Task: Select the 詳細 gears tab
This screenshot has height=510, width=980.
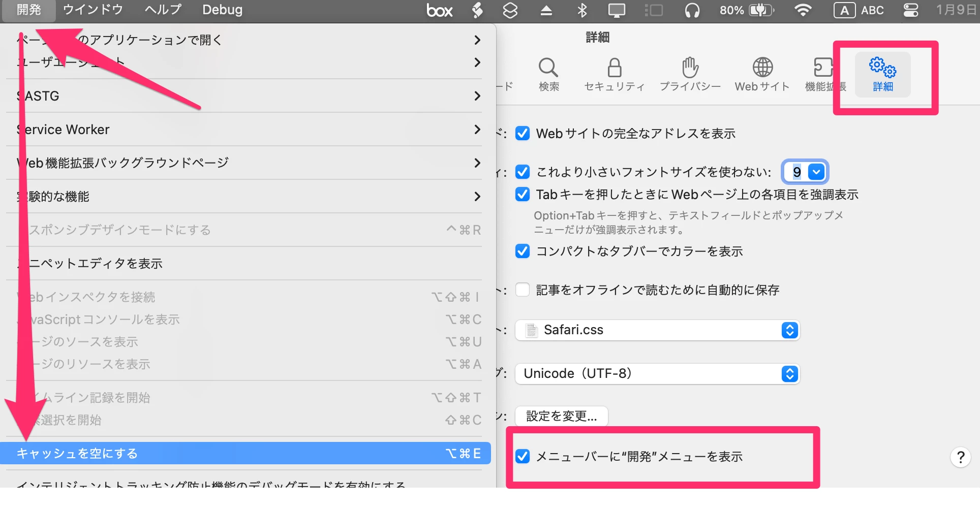Action: (882, 75)
